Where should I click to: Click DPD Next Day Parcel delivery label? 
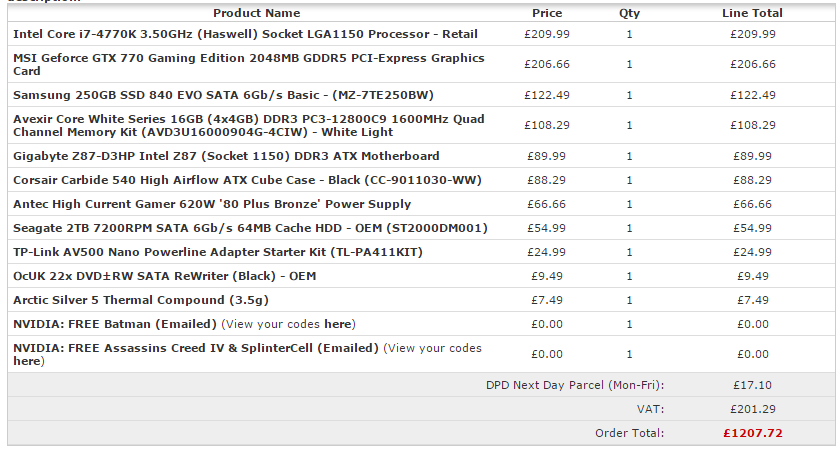575,385
